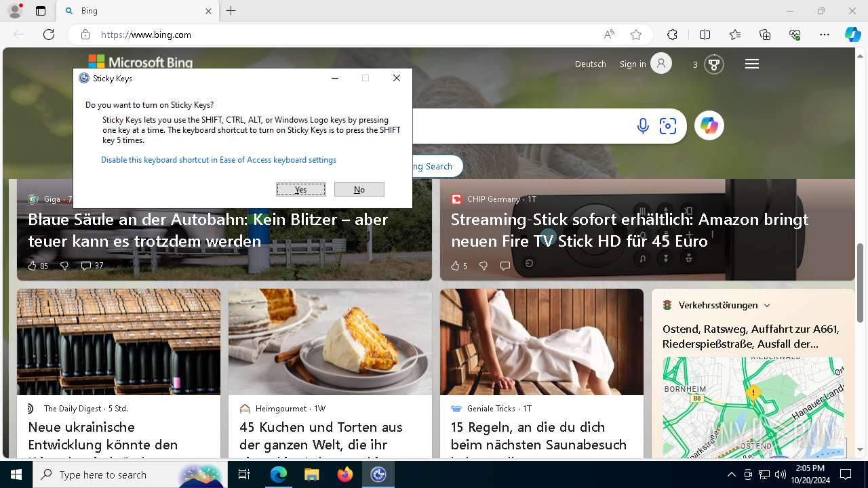The height and width of the screenshot is (488, 868).
Task: Open the Bing Rewards trophy icon
Action: tap(713, 64)
